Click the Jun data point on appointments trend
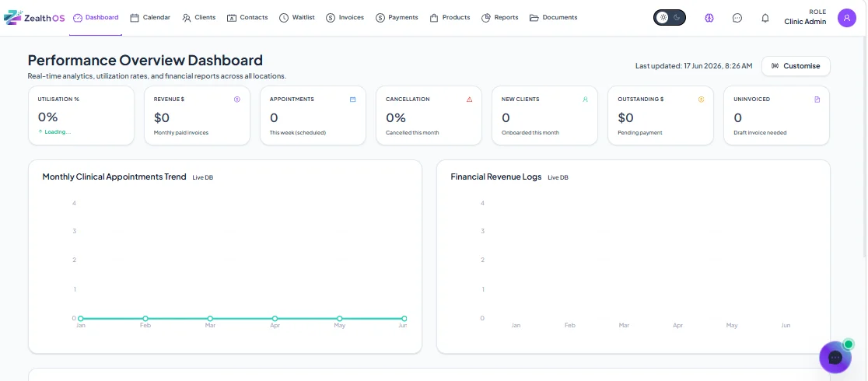Screen dimensions: 868x381 (404, 319)
